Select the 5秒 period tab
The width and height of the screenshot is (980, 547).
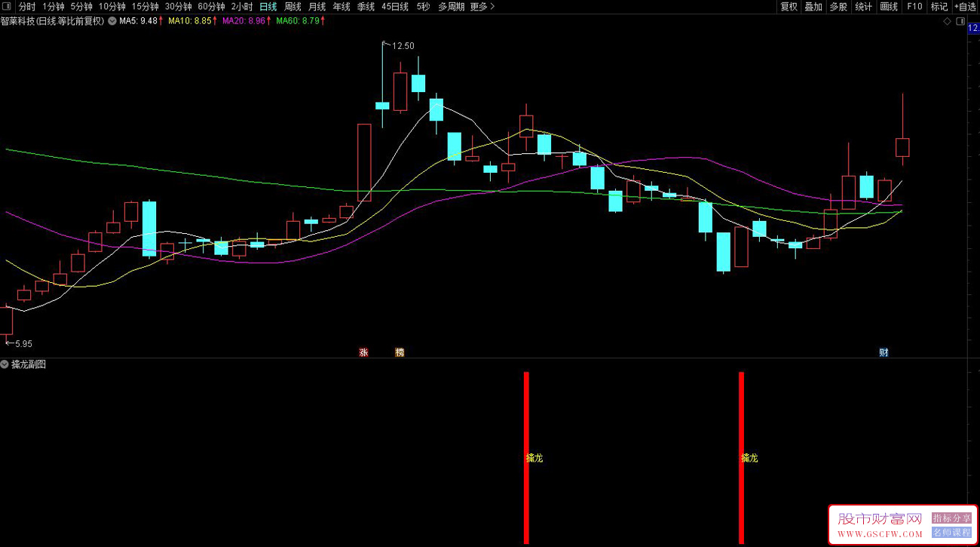423,7
